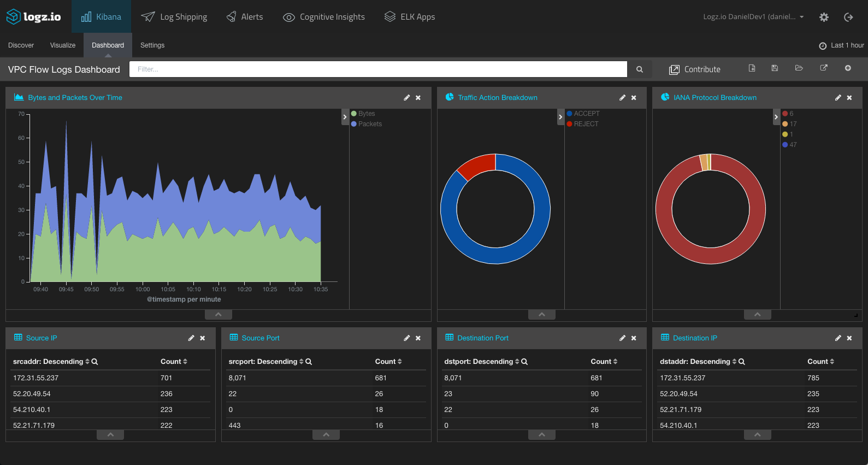The width and height of the screenshot is (868, 465).
Task: Click source IP 172.31.55.237 in Source IP table
Action: point(36,378)
